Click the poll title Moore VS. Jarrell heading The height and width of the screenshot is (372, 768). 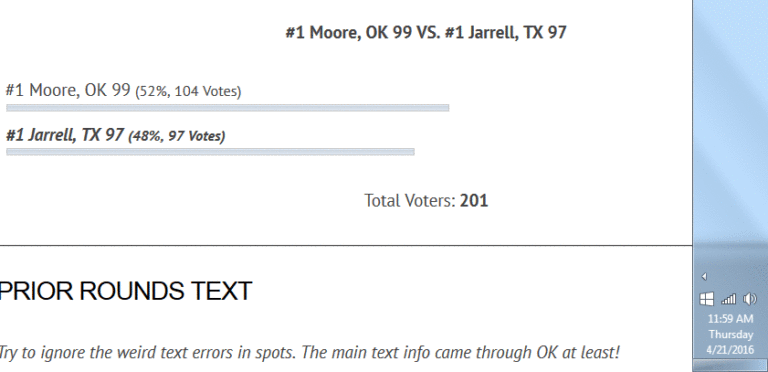(426, 32)
